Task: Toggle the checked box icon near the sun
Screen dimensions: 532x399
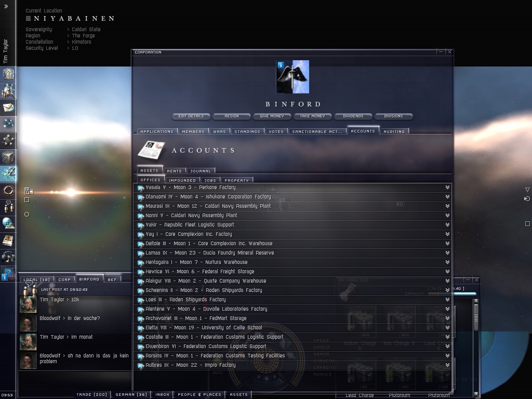Action: click(x=28, y=191)
